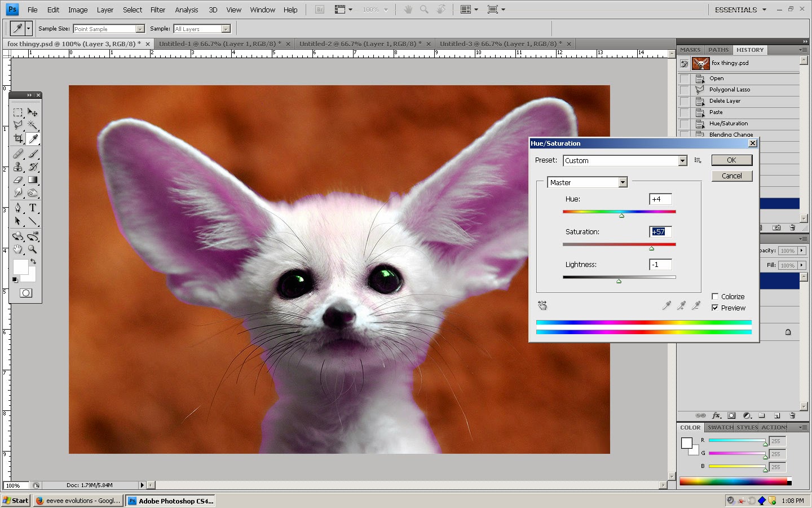Set history brush source to Paste state

[x=684, y=112]
